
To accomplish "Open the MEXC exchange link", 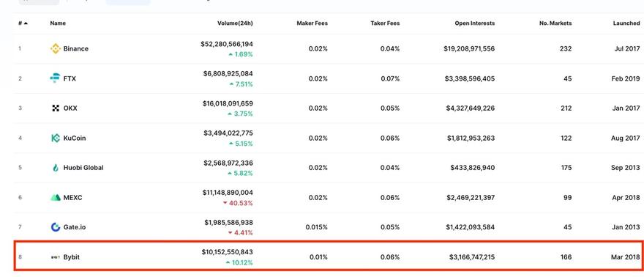I will 72,198.
